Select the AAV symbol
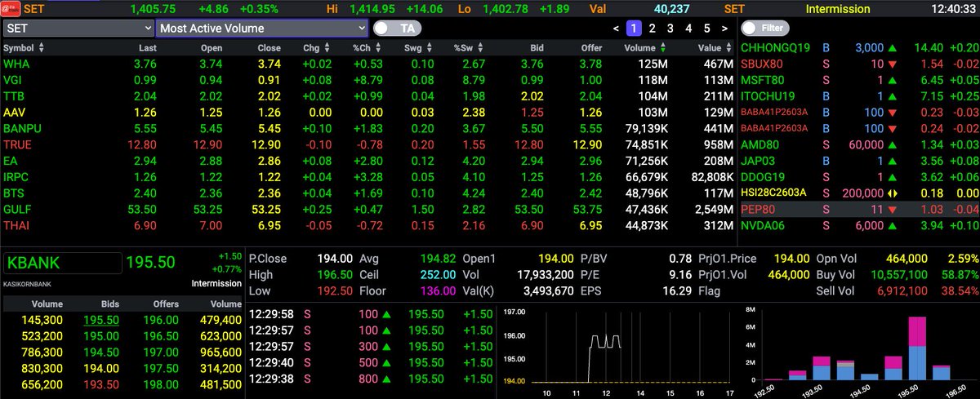 point(13,113)
